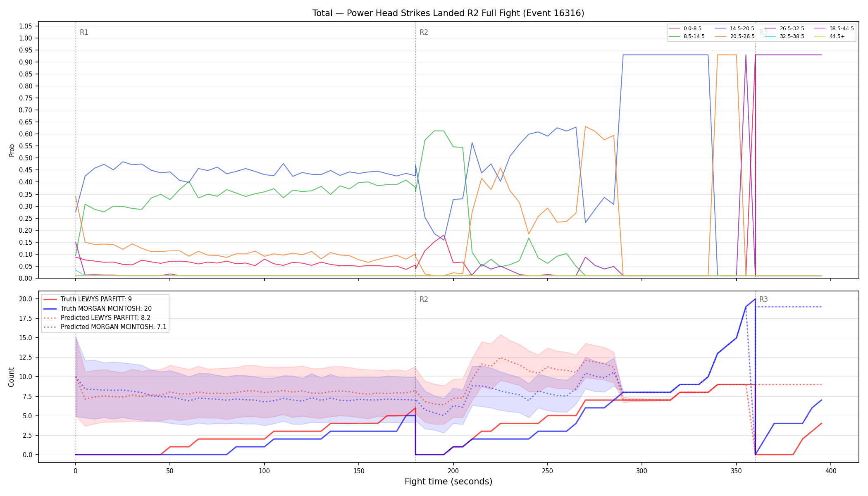Image resolution: width=868 pixels, height=496 pixels.
Task: Click the 0.00 tick on the Prob axis
Action: click(x=25, y=278)
